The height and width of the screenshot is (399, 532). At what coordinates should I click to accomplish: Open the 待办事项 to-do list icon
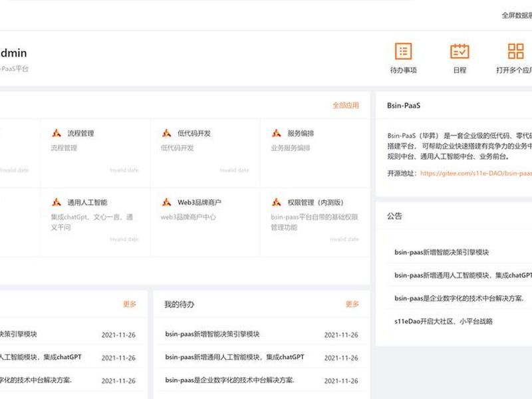coord(404,51)
